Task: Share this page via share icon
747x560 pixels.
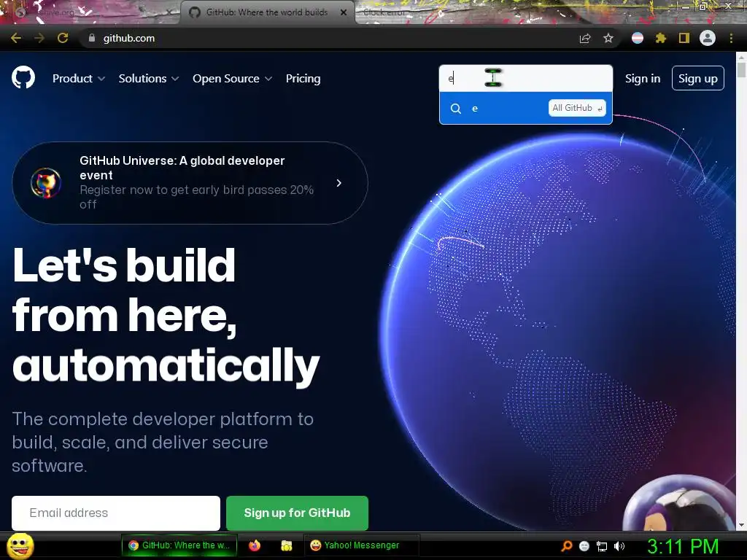Action: tap(585, 38)
